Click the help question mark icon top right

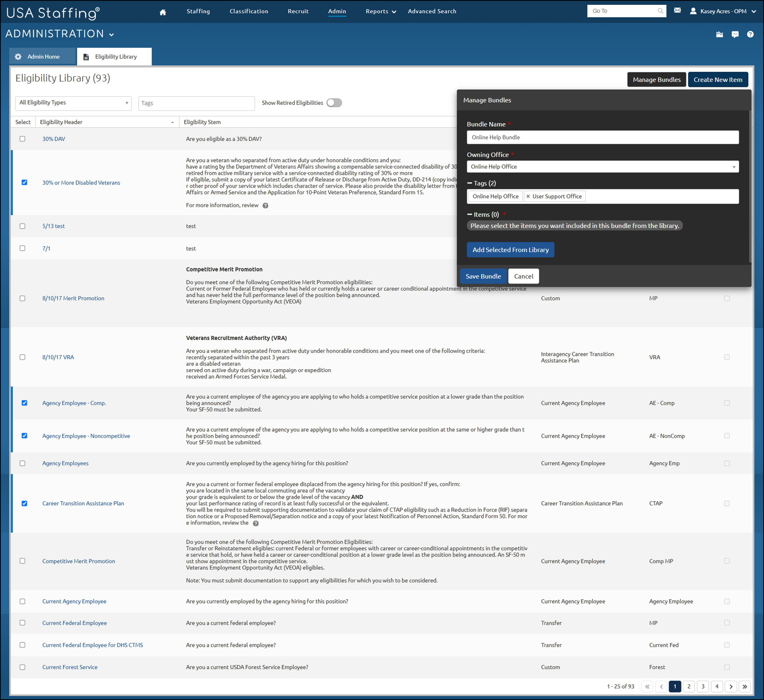point(750,34)
